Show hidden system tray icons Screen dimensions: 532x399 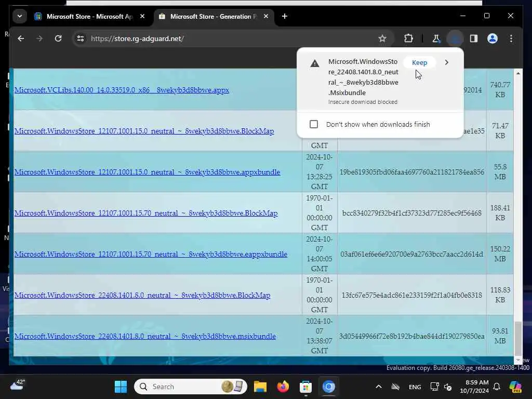tap(379, 387)
